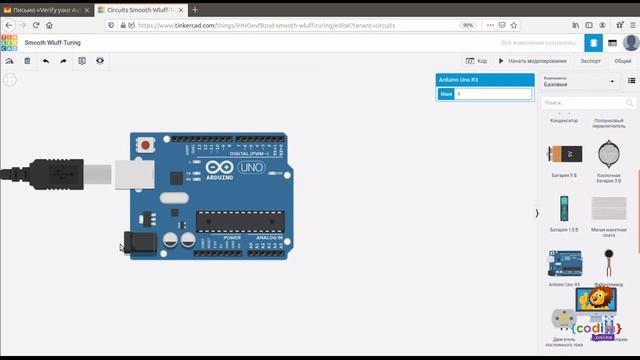Screen dimensions: 640x360
Task: Toggle the browser sidebar icon
Action: [589, 25]
